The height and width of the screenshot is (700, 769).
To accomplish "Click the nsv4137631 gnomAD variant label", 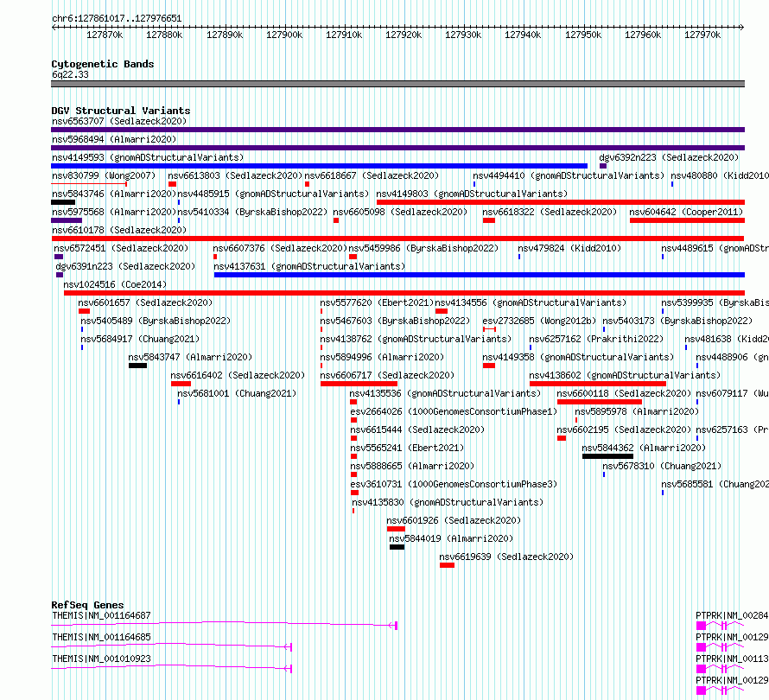I will coord(309,266).
